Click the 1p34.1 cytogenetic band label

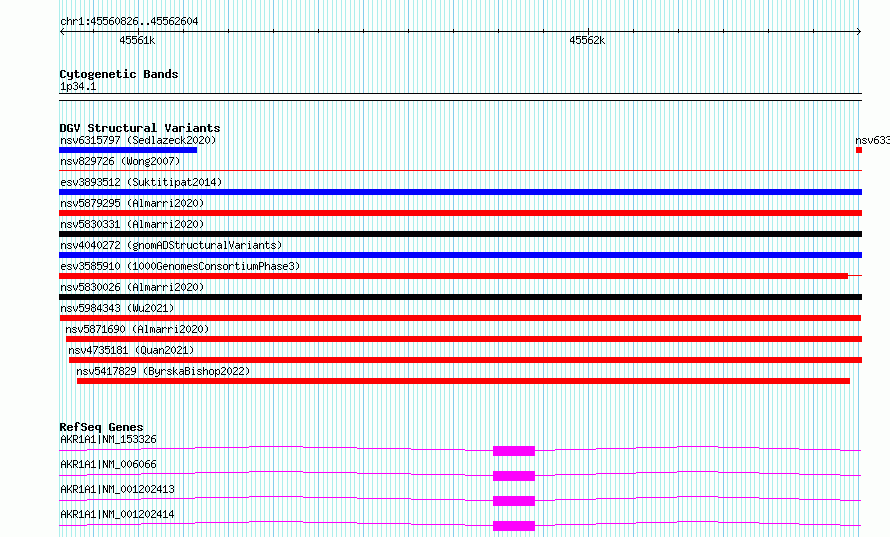tap(78, 86)
